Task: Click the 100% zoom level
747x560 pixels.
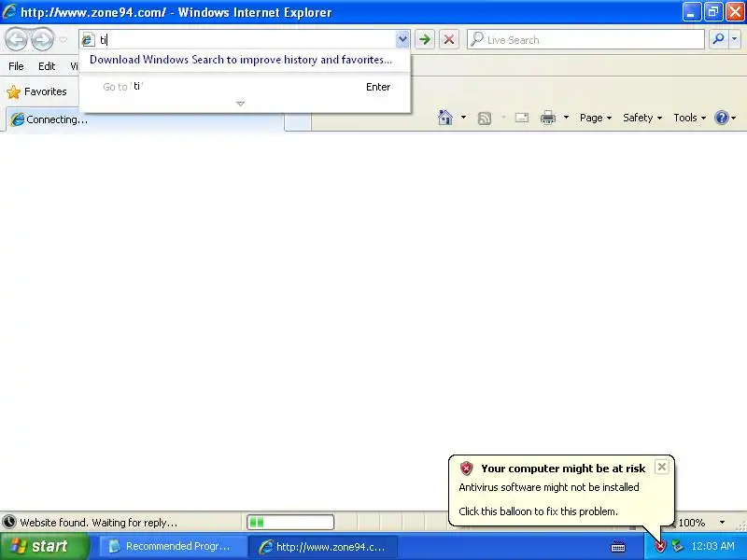Action: [691, 523]
